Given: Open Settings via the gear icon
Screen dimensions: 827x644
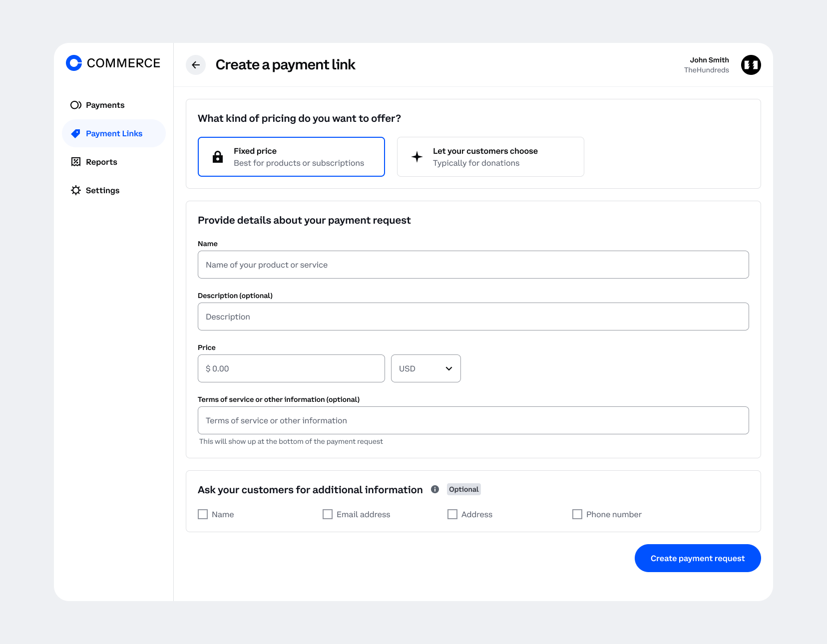Looking at the screenshot, I should (x=76, y=190).
